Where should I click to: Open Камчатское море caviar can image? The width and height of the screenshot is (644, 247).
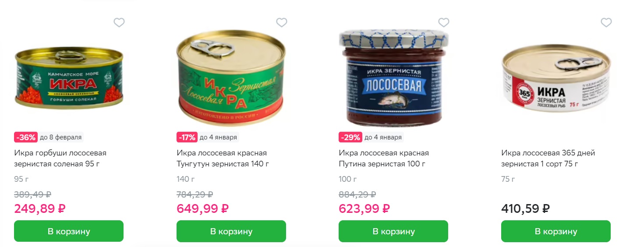(x=69, y=79)
